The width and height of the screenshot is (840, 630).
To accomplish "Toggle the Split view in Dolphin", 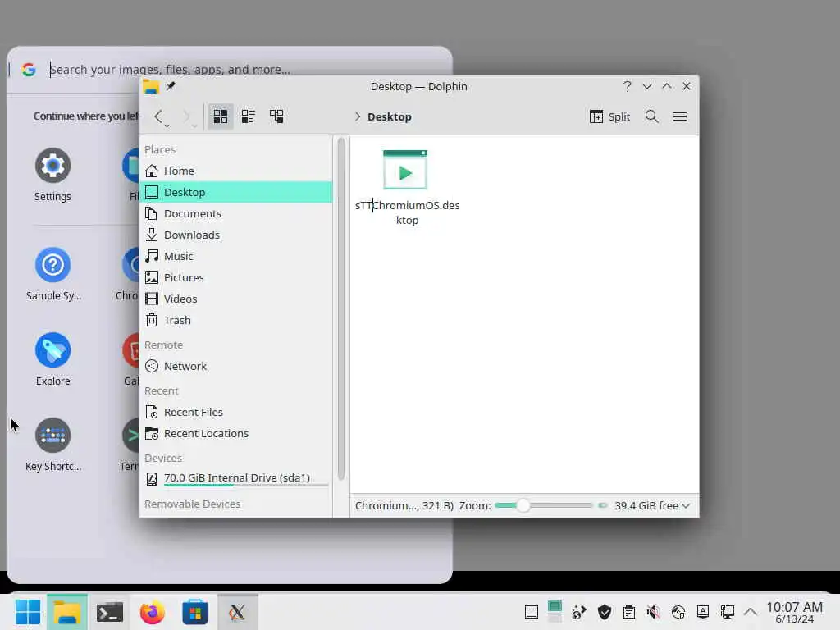I will pos(609,116).
